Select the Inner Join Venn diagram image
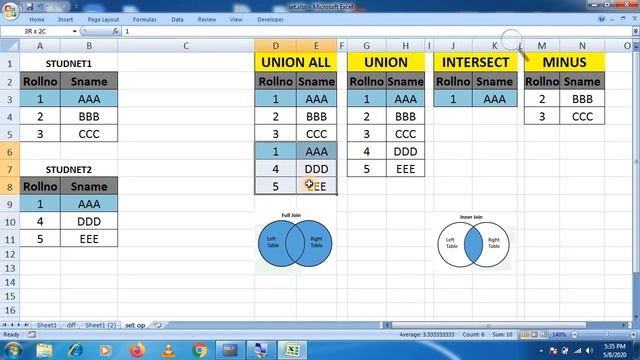Image resolution: width=640 pixels, height=360 pixels. coord(473,242)
